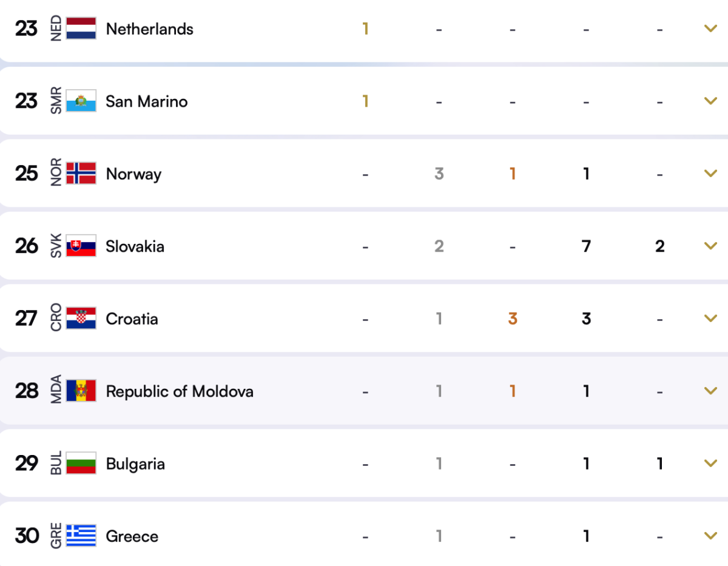The image size is (728, 566).
Task: Click the Norway flag icon
Action: [81, 174]
